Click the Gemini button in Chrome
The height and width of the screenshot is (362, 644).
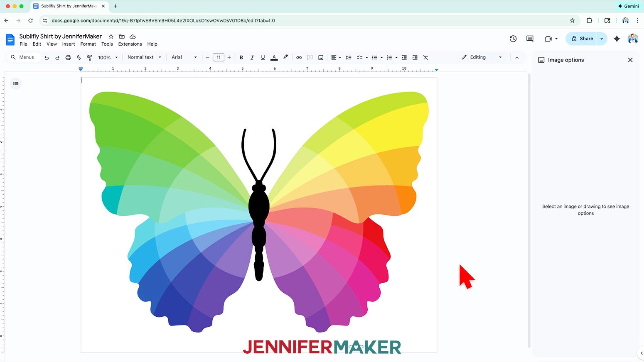click(x=629, y=6)
